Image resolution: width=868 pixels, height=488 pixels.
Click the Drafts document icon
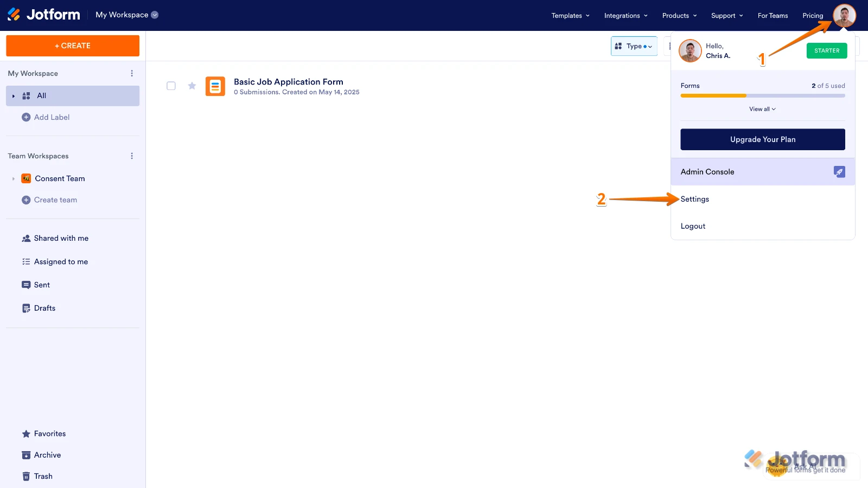(26, 307)
